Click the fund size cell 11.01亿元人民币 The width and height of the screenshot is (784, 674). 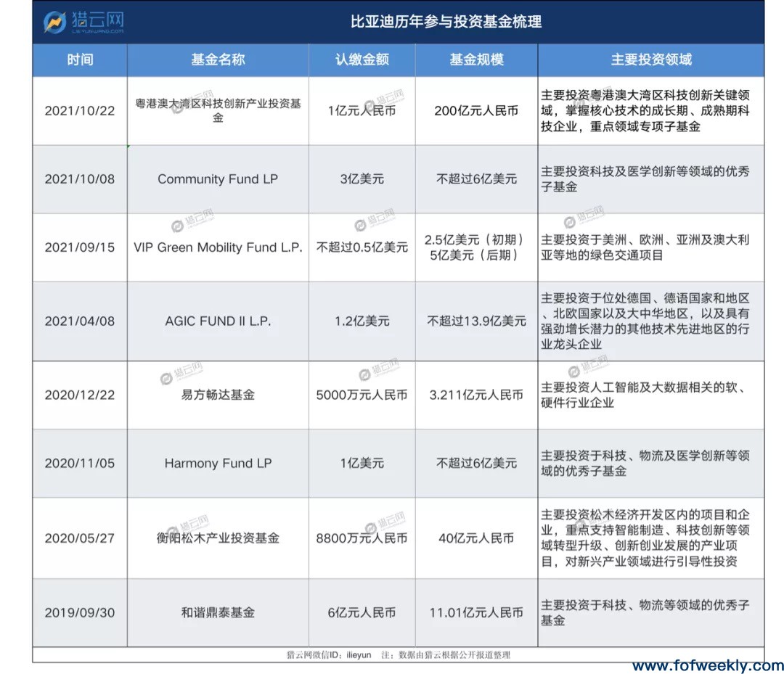476,613
